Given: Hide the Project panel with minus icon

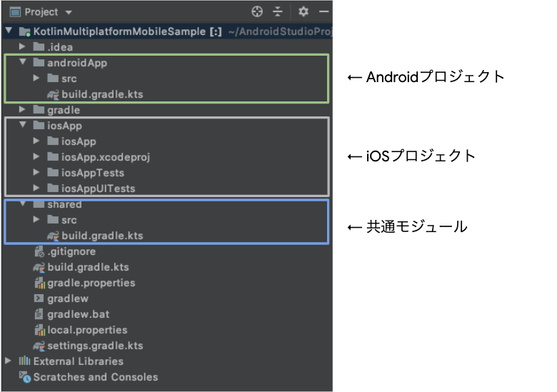Looking at the screenshot, I should (323, 11).
